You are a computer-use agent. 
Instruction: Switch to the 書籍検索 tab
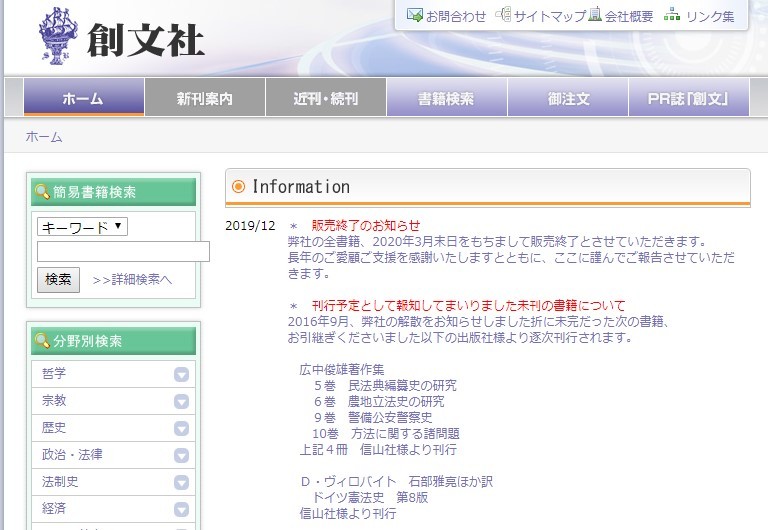[x=446, y=99]
